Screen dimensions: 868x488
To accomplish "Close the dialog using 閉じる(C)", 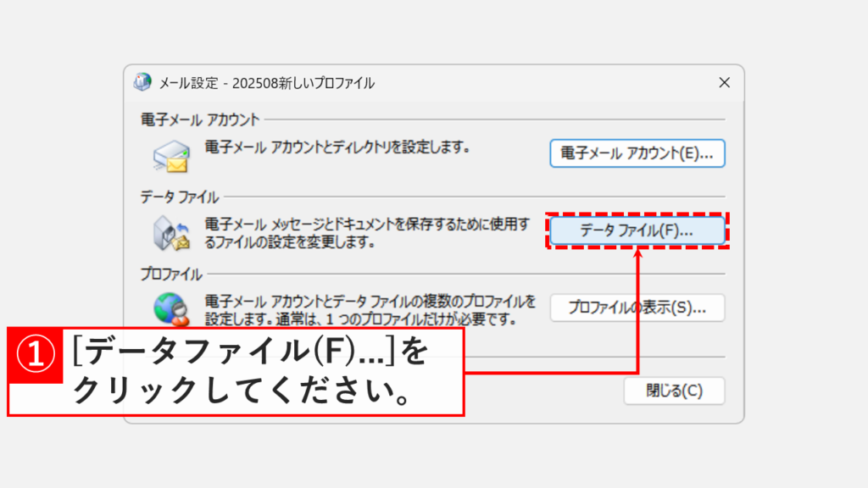I will (674, 391).
